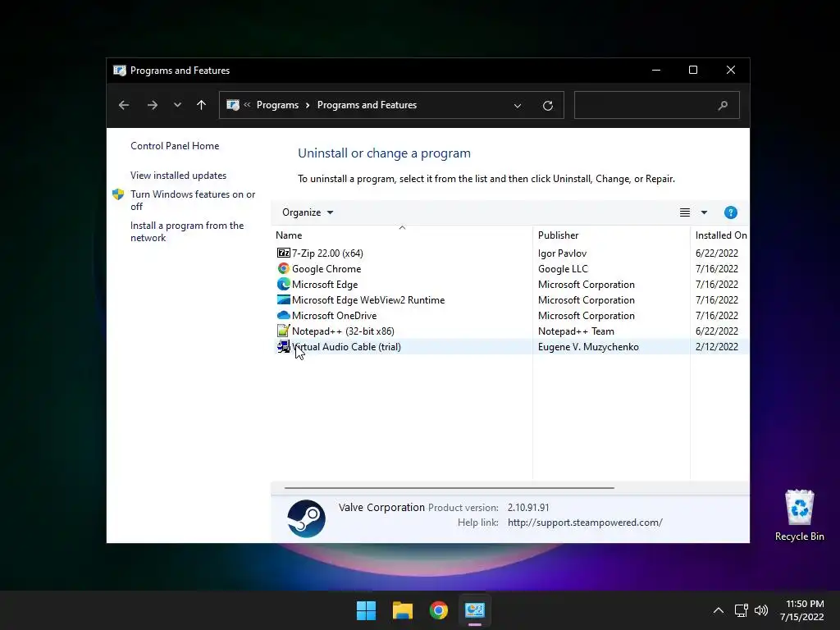This screenshot has height=630, width=840.
Task: Select the Edge WebView2 Runtime icon
Action: pyautogui.click(x=283, y=299)
